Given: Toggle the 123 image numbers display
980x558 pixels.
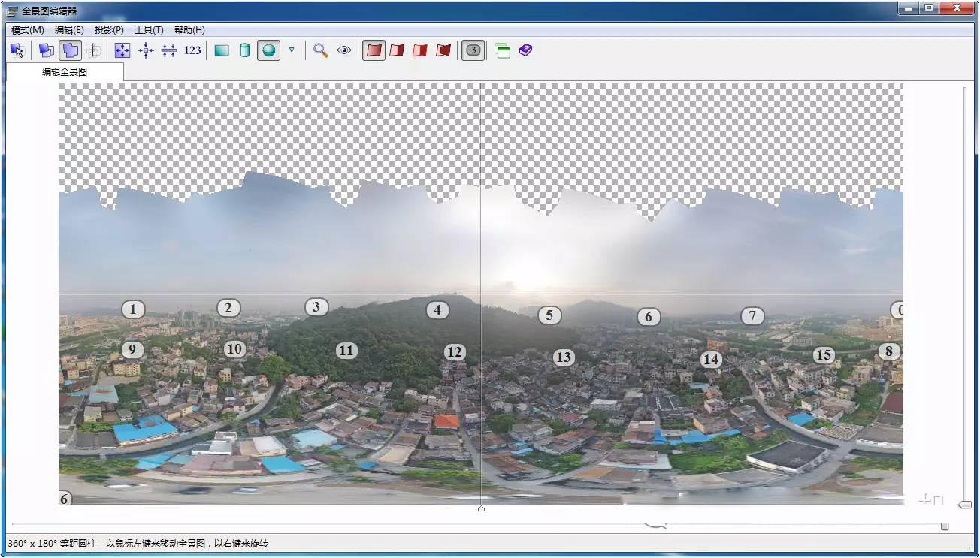Looking at the screenshot, I should point(192,50).
